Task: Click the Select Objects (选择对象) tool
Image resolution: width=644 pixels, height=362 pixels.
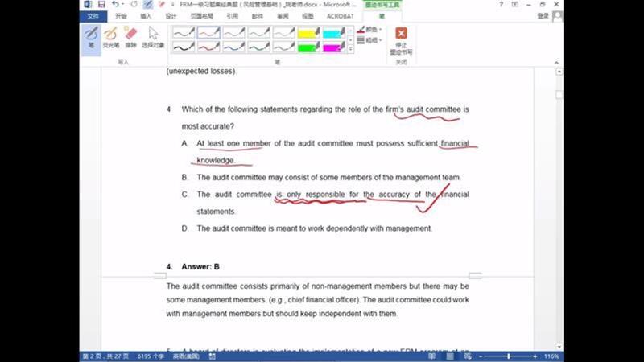Action: point(153,37)
